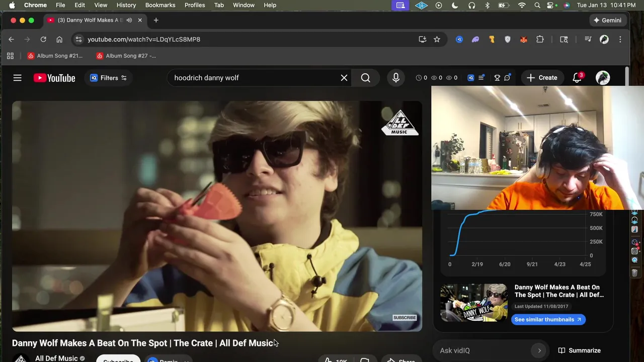Viewport: 644px width, 362px height.
Task: Open the YouTube guide hamburger menu
Action: click(18, 78)
